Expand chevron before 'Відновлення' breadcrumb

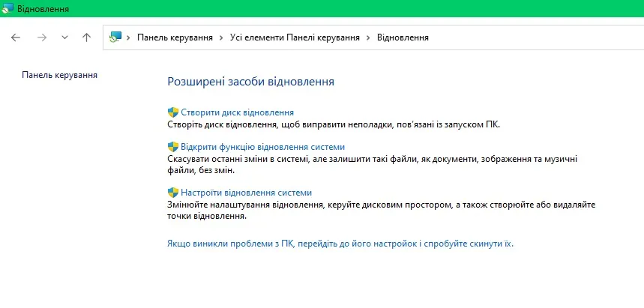click(368, 37)
